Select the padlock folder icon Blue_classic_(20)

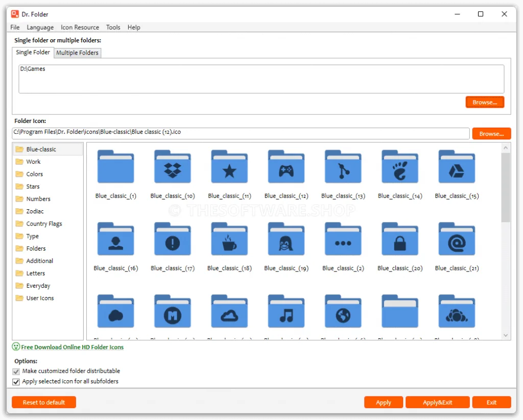[400, 239]
